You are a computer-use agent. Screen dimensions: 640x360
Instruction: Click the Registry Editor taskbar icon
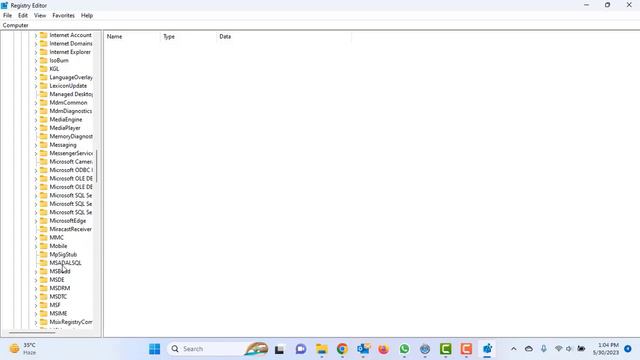[487, 349]
